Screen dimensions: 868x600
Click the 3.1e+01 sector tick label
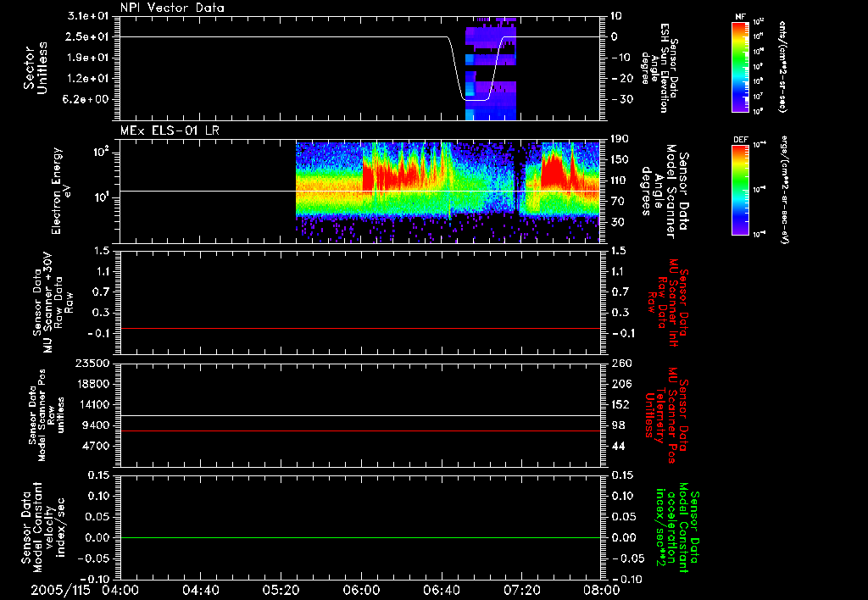pos(89,16)
